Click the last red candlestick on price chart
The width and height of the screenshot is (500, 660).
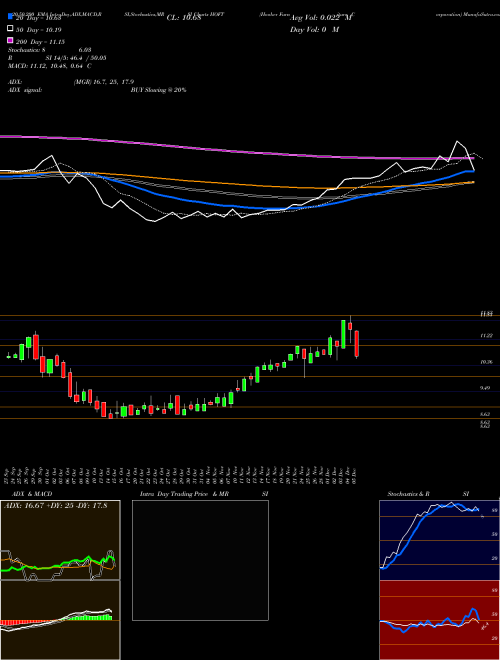tap(356, 343)
